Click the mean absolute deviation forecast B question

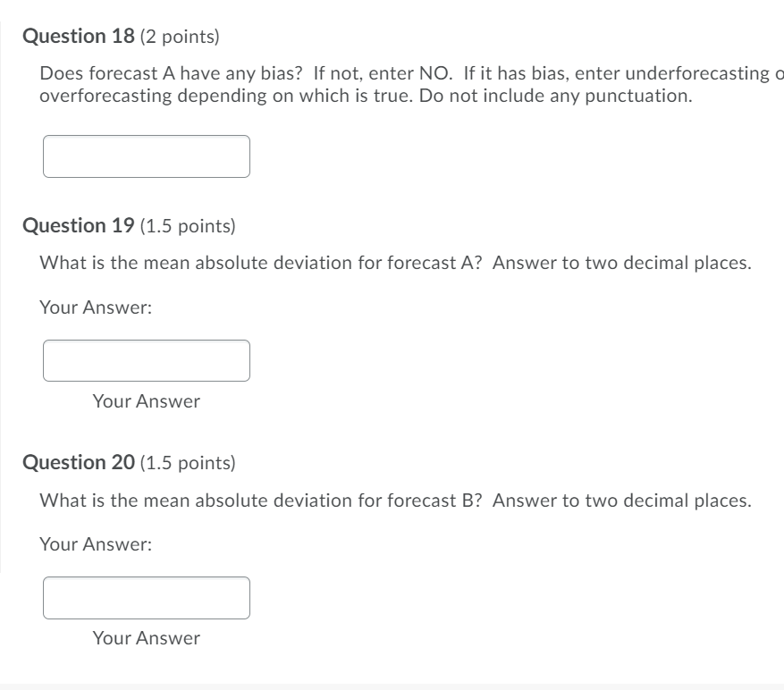point(394,501)
